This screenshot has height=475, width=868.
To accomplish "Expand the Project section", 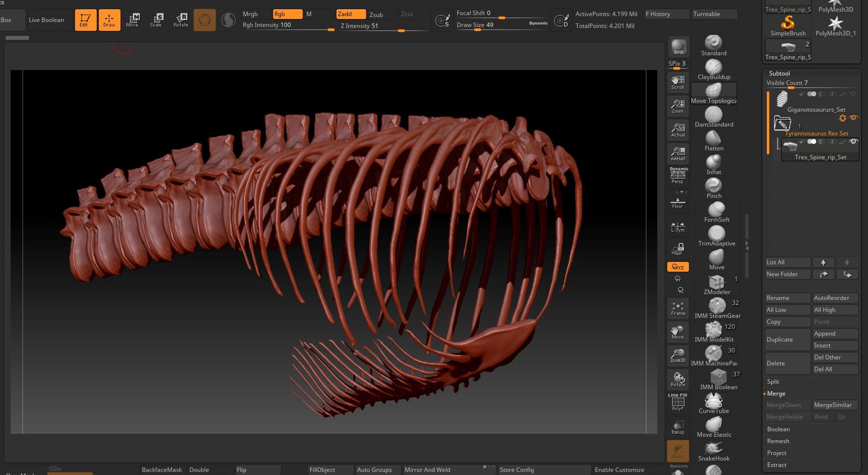I will click(x=777, y=453).
